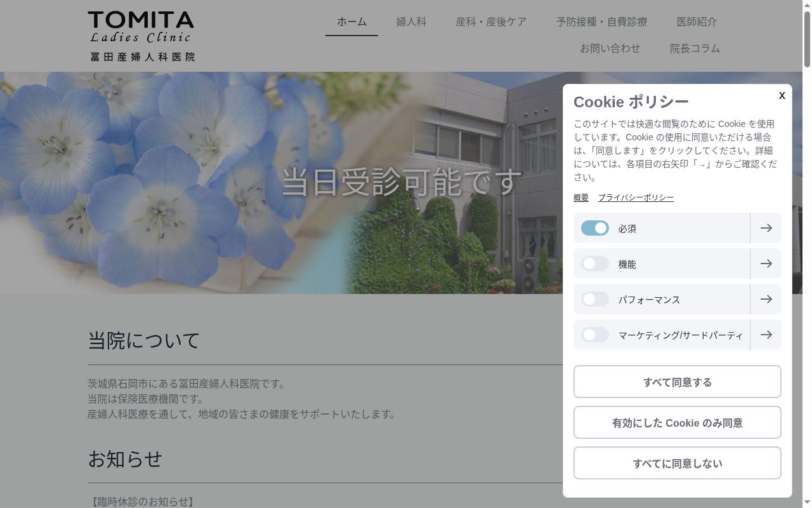Image resolution: width=812 pixels, height=508 pixels.
Task: Open the 産科・産後ケア menu item
Action: click(491, 22)
